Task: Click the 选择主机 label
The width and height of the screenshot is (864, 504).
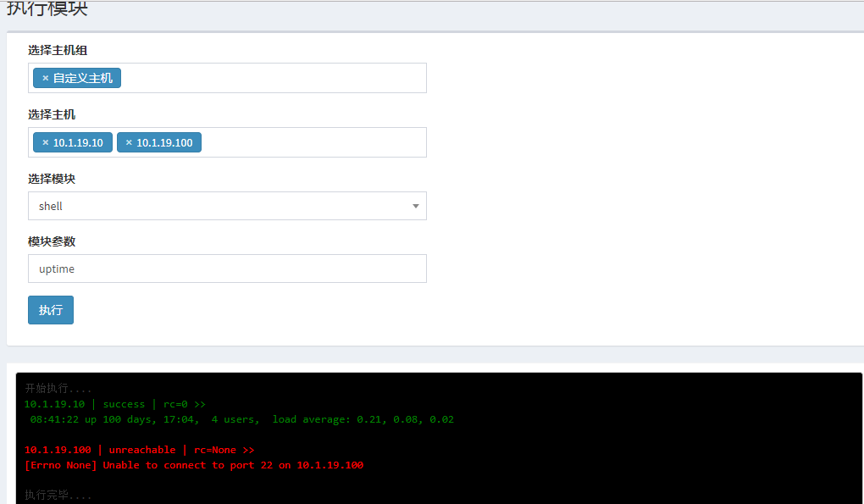Action: tap(52, 114)
